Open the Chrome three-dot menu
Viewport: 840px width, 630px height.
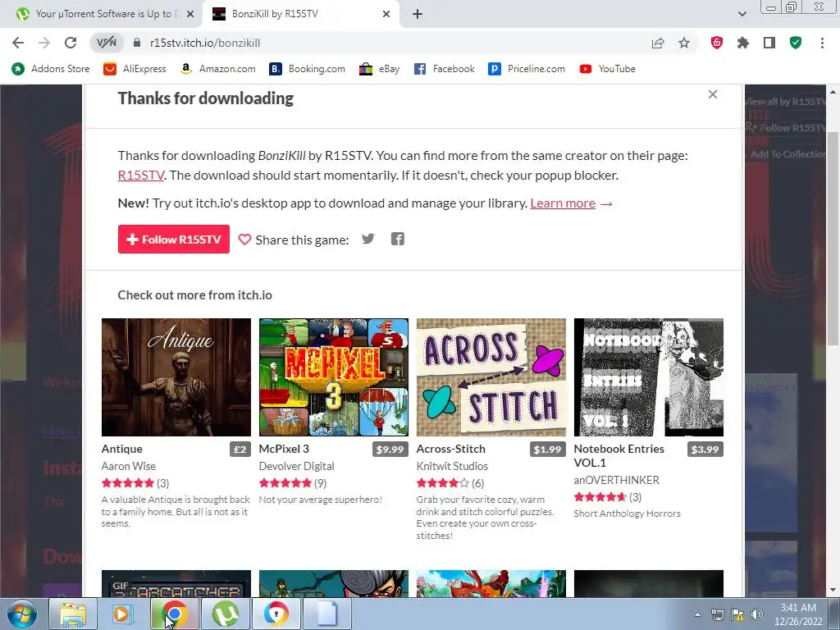(822, 43)
